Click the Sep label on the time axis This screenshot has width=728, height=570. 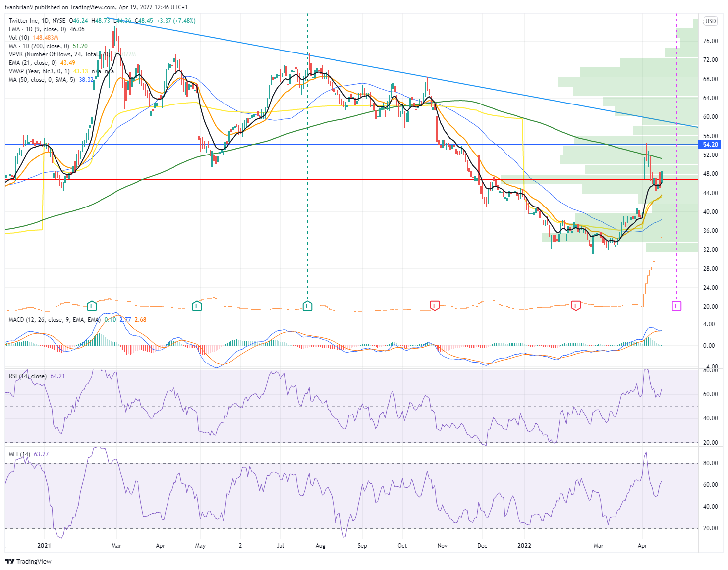point(362,546)
